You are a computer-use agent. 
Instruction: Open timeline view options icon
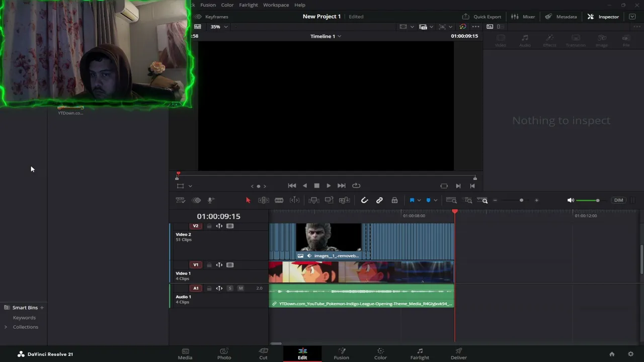[180, 200]
